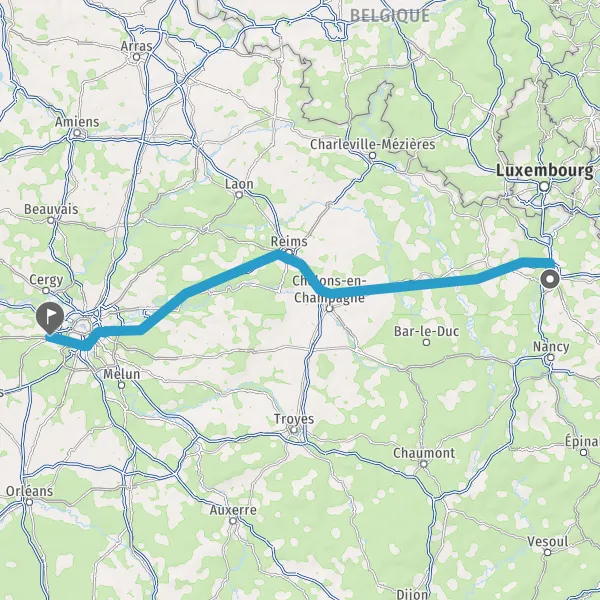
Task: Click the Laon city dot
Action: (x=239, y=195)
